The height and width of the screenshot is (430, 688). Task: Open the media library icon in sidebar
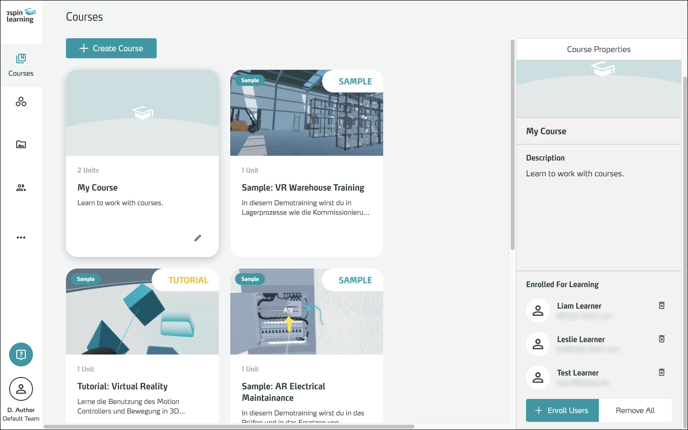21,145
